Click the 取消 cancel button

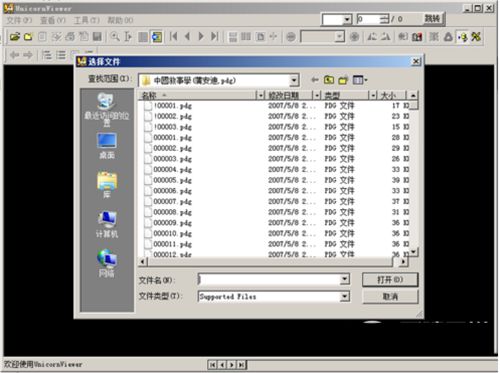390,296
